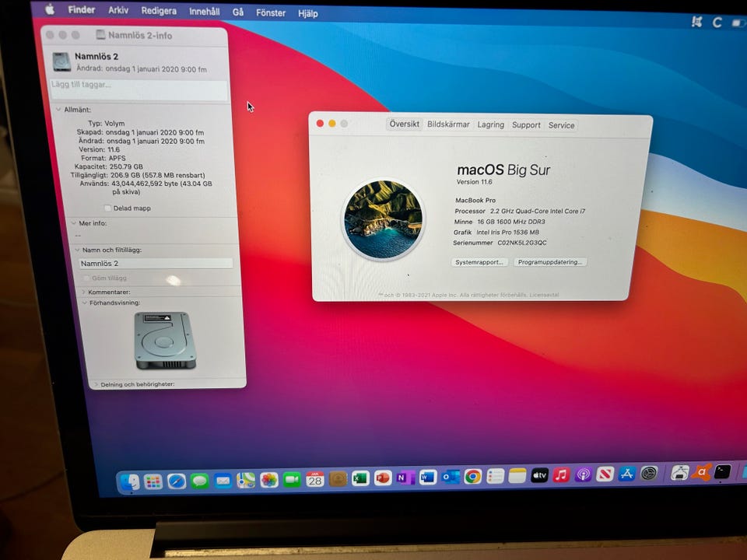Open Podcasts from the dock
The image size is (747, 560).
click(583, 474)
